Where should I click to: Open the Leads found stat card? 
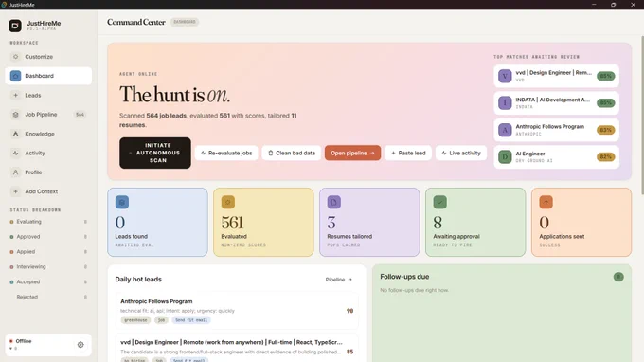point(158,223)
